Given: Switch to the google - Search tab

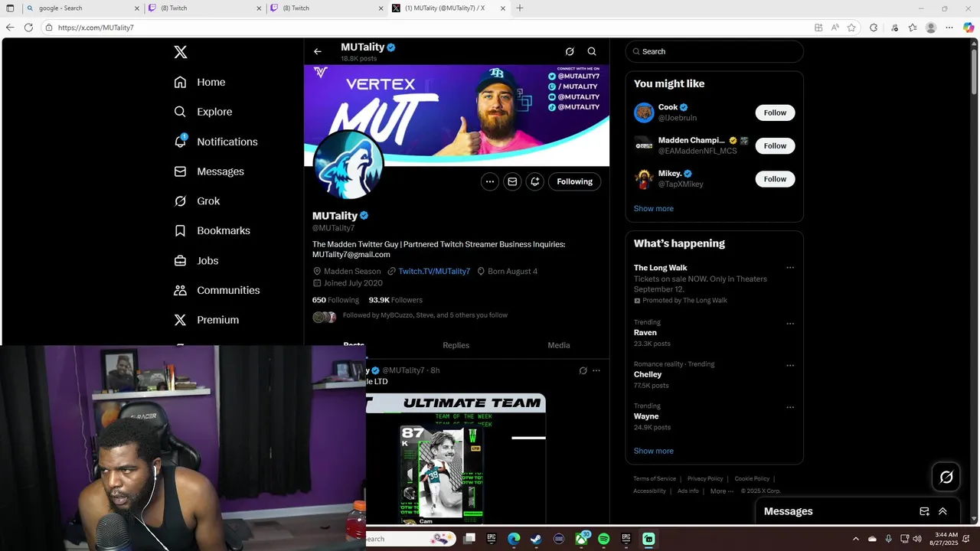Looking at the screenshot, I should click(81, 8).
